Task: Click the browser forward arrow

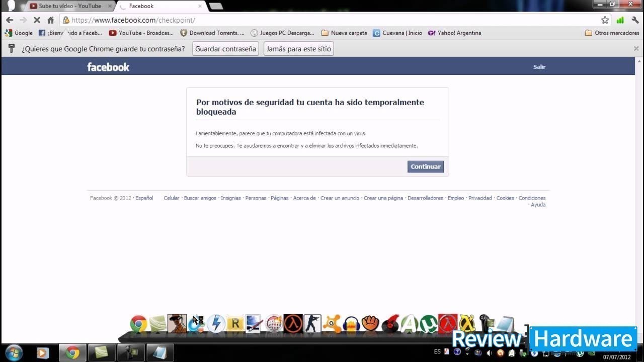Action: tap(23, 20)
